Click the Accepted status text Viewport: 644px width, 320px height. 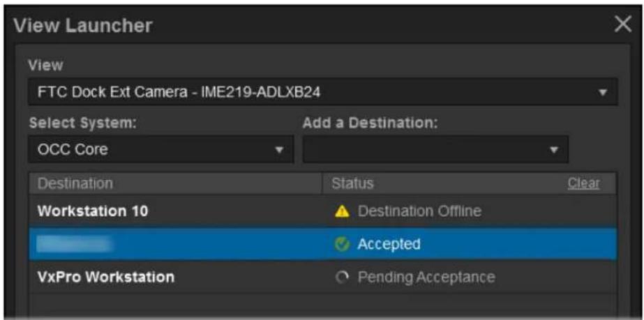(389, 244)
